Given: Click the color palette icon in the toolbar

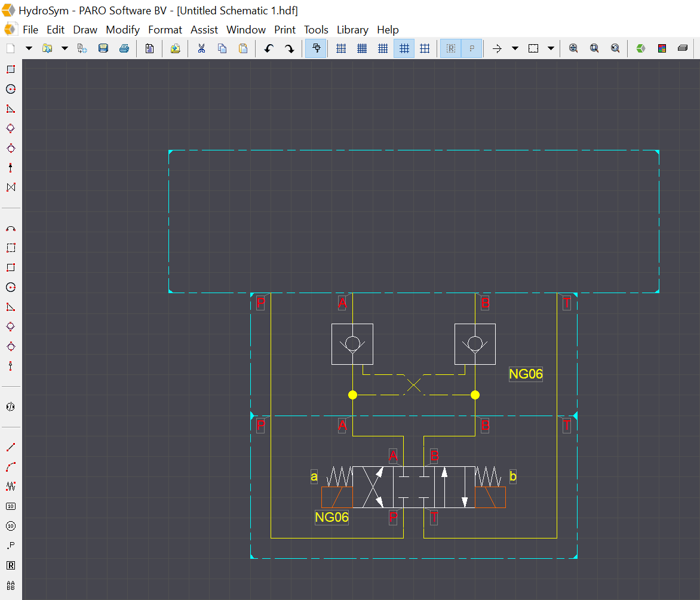Looking at the screenshot, I should tap(662, 48).
